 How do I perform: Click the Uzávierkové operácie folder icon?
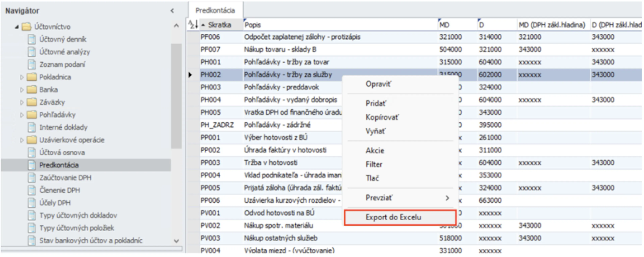click(32, 140)
